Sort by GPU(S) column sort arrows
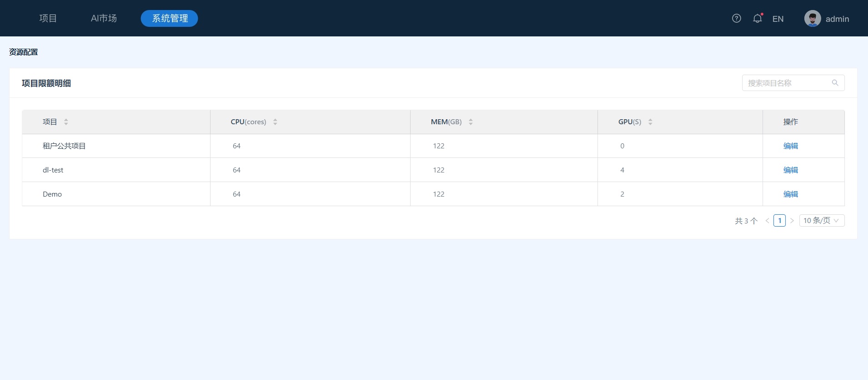Viewport: 868px width, 380px height. [650, 122]
